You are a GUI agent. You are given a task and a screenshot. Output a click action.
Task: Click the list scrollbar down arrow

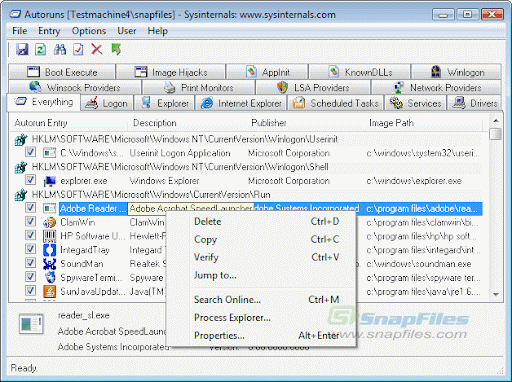coord(496,294)
